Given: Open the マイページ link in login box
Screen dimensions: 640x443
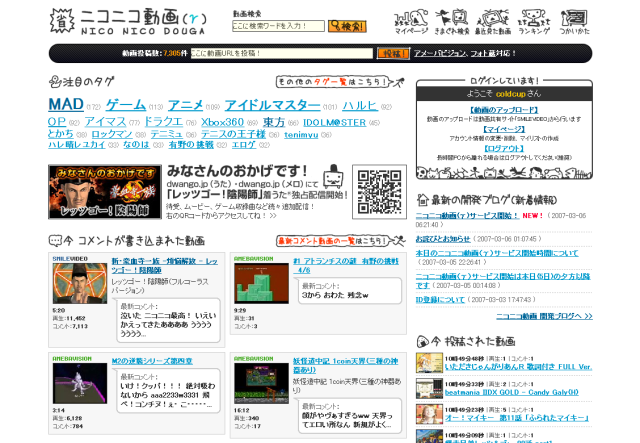Looking at the screenshot, I should (504, 129).
